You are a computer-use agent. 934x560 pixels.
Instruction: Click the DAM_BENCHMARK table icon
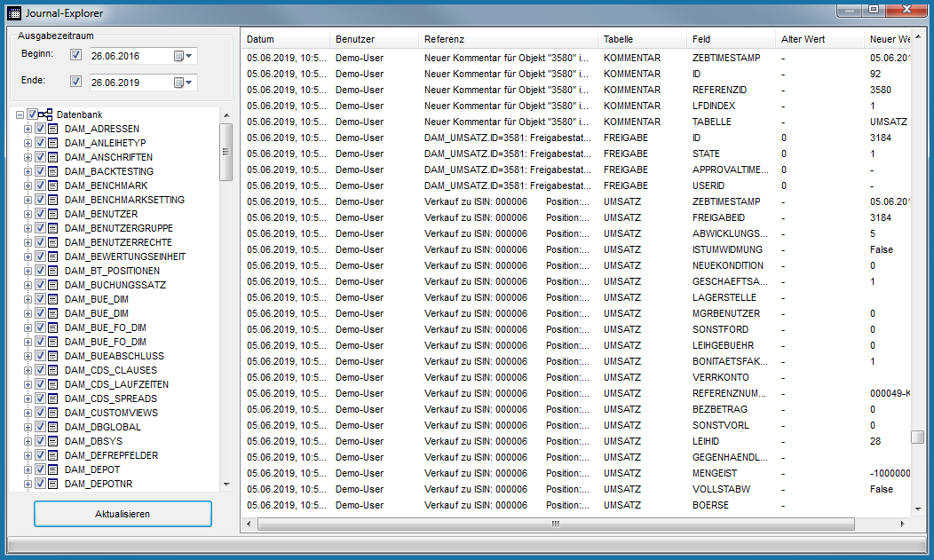pos(53,185)
